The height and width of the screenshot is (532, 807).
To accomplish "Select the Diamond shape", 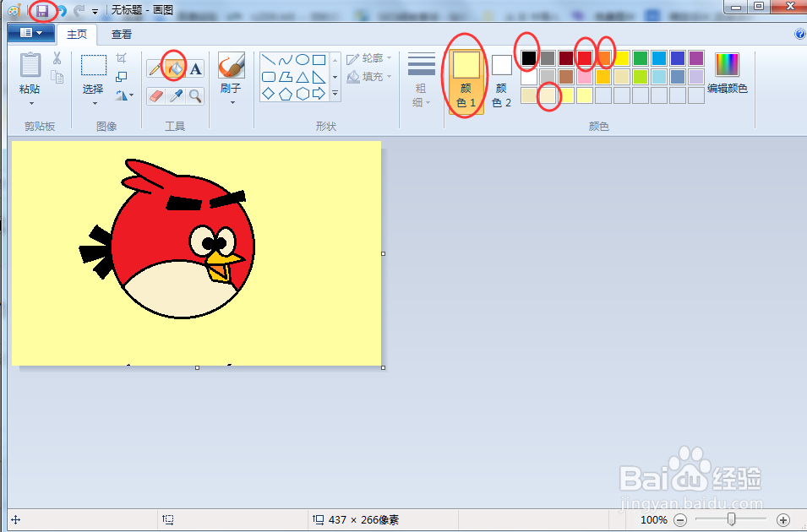I will click(x=268, y=94).
